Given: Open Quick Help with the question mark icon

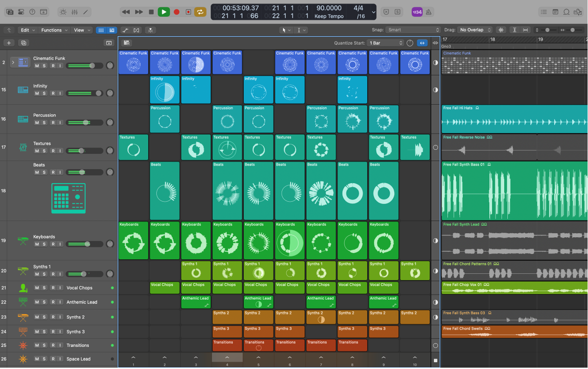Looking at the screenshot, I should pyautogui.click(x=32, y=12).
